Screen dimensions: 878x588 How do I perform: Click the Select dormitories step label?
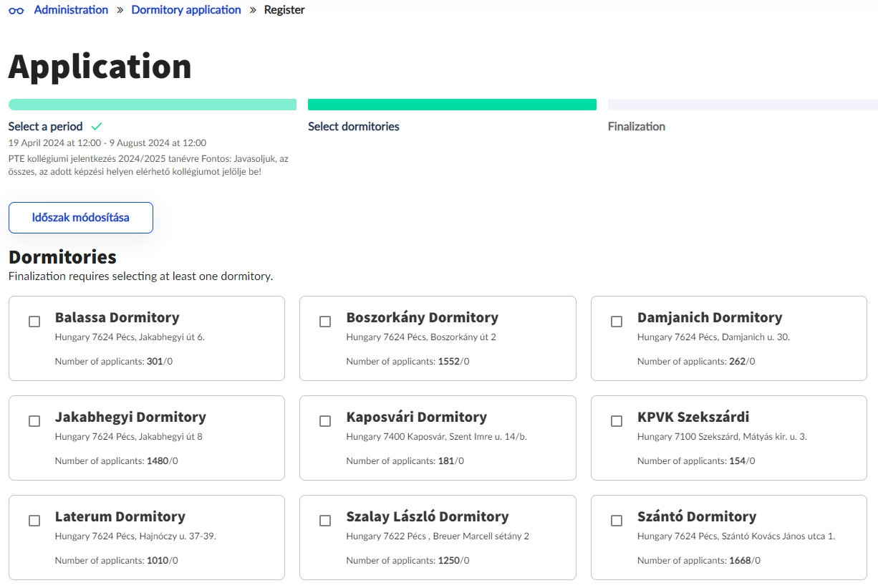tap(354, 127)
